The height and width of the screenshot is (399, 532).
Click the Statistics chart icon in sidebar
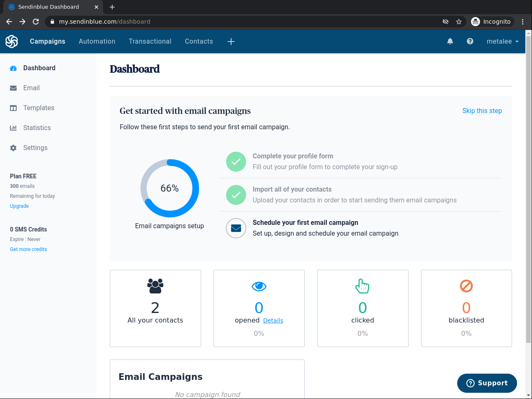[x=13, y=128]
